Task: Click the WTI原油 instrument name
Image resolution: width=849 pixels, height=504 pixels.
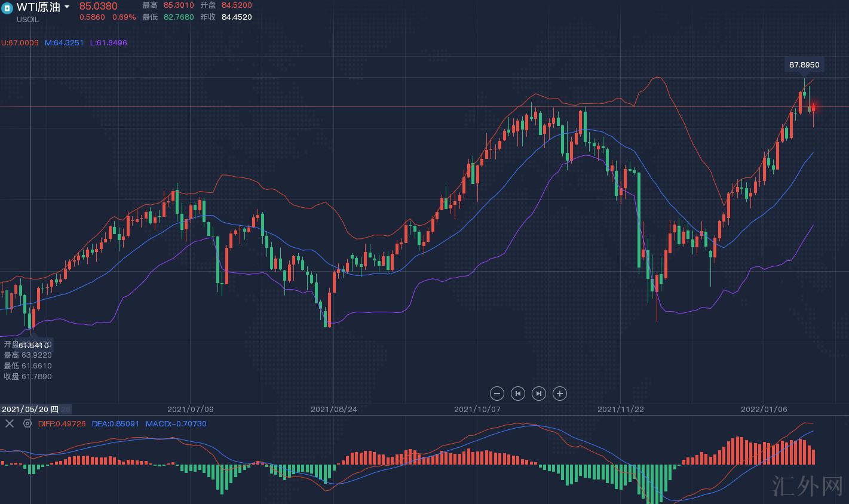Action: point(39,7)
